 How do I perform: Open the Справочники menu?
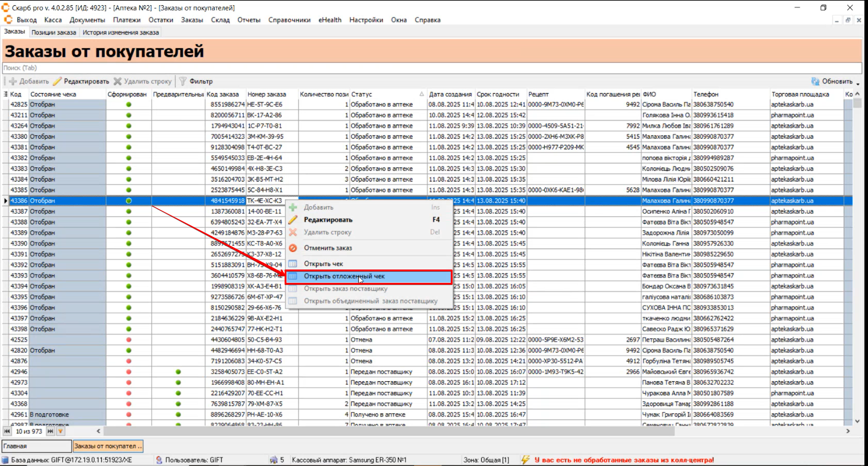point(289,20)
